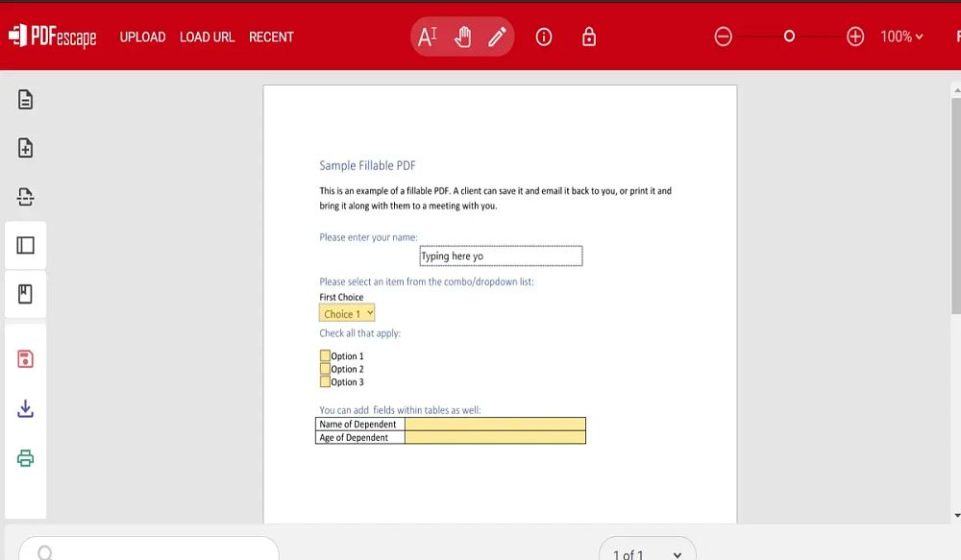Screen dimensions: 961x560
Task: Click the 'Age of Dependent' table cell
Action: click(360, 437)
